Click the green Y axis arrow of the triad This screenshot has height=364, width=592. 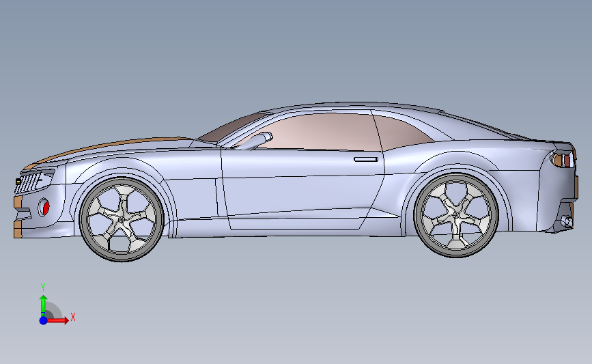tap(44, 305)
